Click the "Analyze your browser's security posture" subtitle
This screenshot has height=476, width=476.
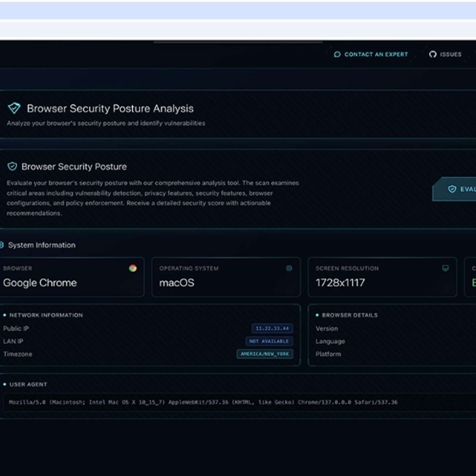point(106,123)
